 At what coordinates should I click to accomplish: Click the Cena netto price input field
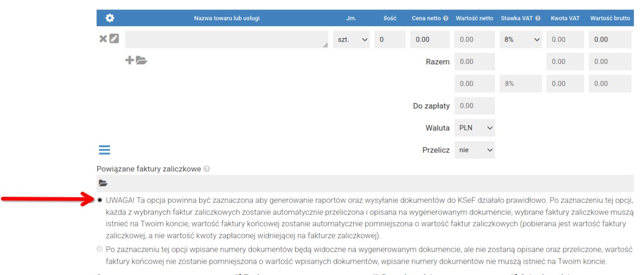point(429,40)
